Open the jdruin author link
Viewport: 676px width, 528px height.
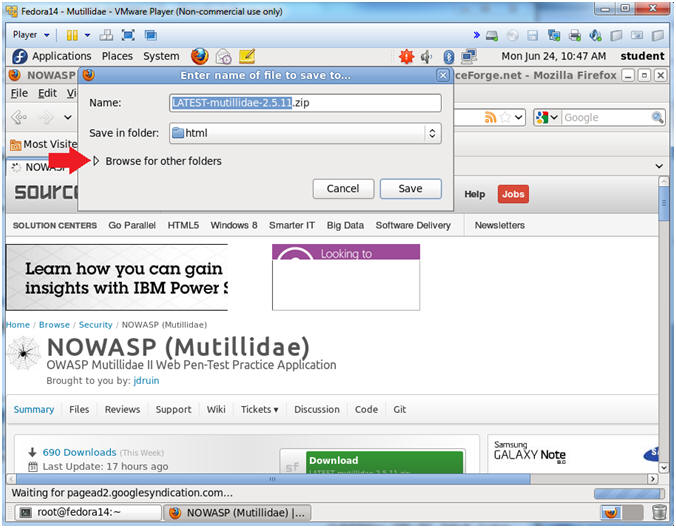146,381
